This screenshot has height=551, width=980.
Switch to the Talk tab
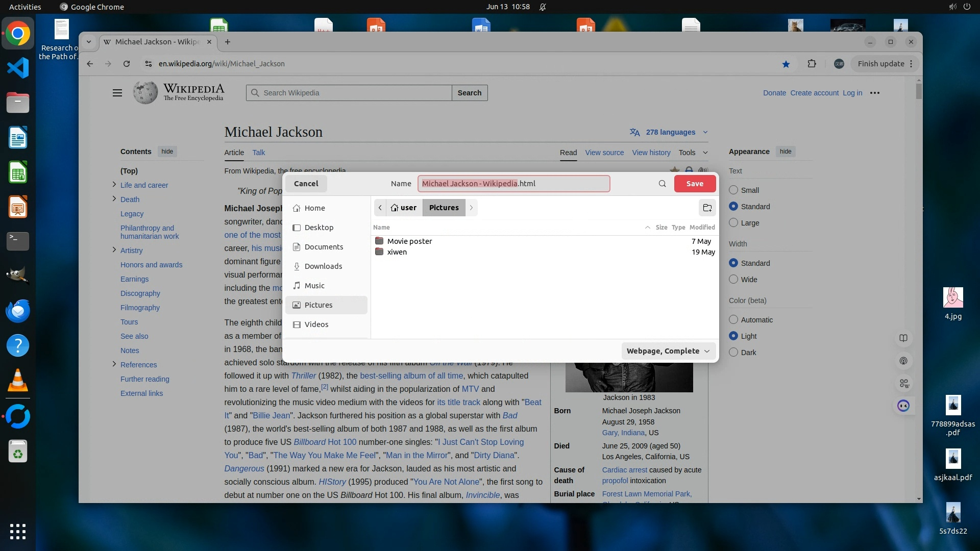tap(259, 153)
